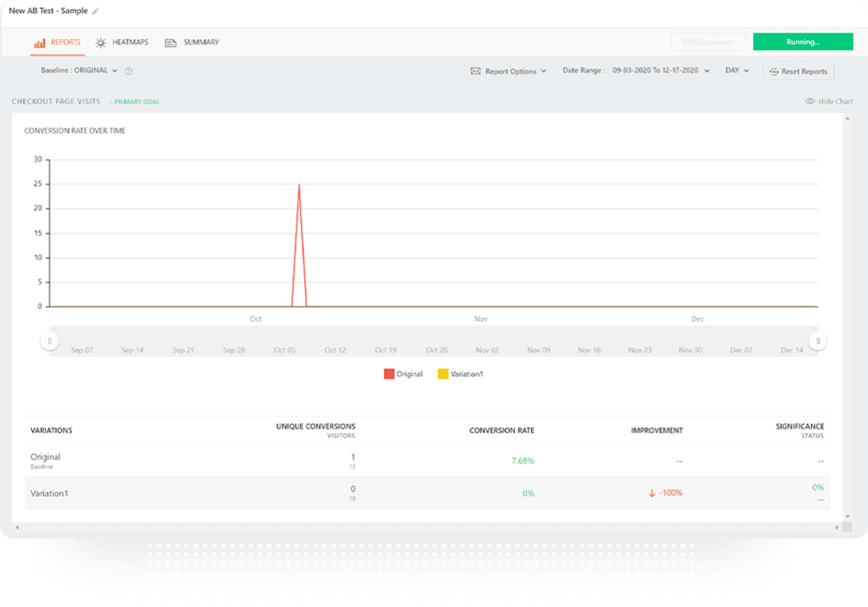Switch to the Heatmaps tab
This screenshot has height=607, width=868.
[x=130, y=42]
